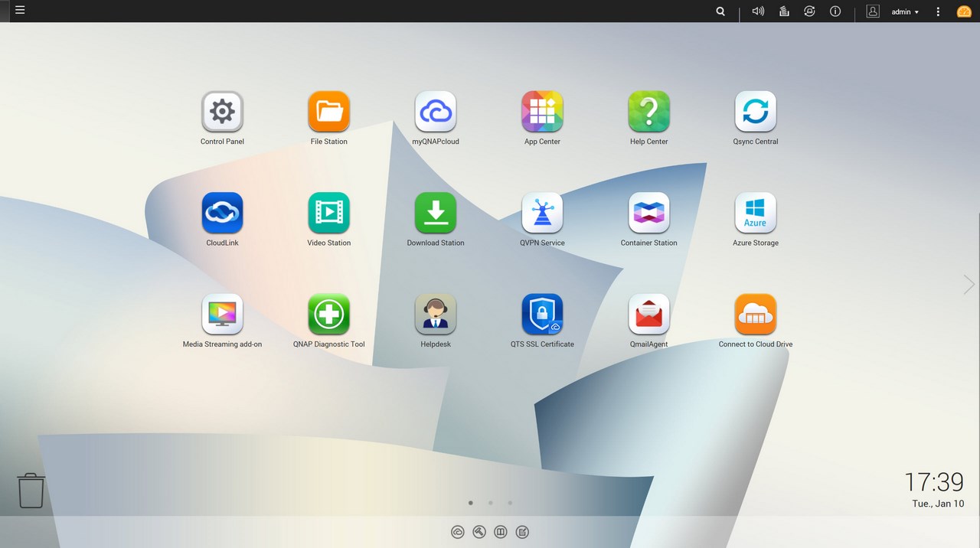Open the bottom bar manual book icon
Screen dimensions: 980x548
(501, 532)
